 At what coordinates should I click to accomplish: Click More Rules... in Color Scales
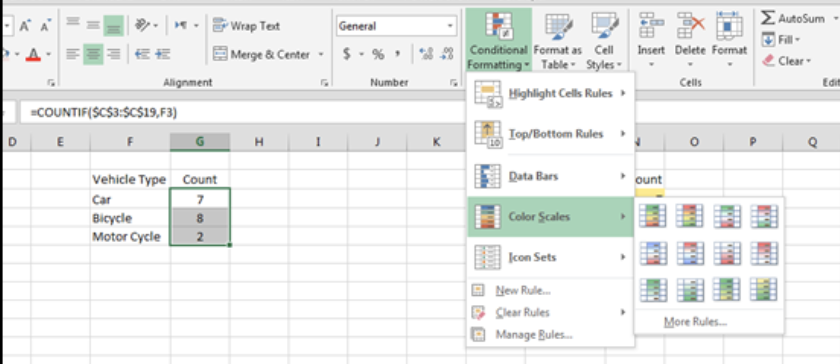pyautogui.click(x=695, y=322)
